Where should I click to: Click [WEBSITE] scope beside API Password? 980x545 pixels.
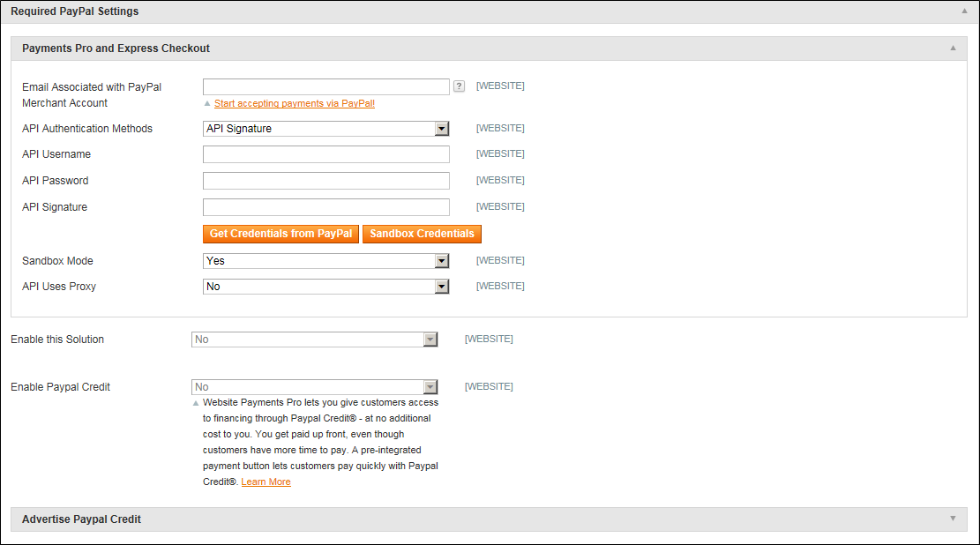click(x=500, y=180)
